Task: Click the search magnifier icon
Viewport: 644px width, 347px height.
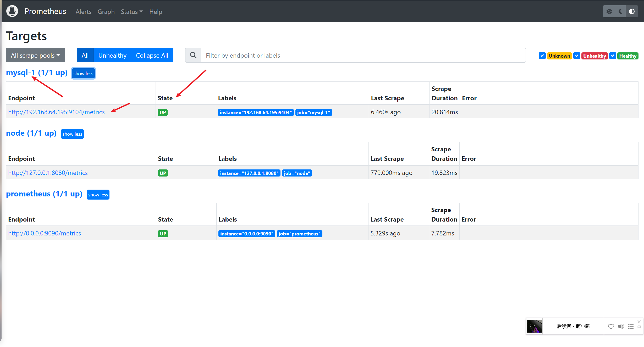Action: coord(193,55)
